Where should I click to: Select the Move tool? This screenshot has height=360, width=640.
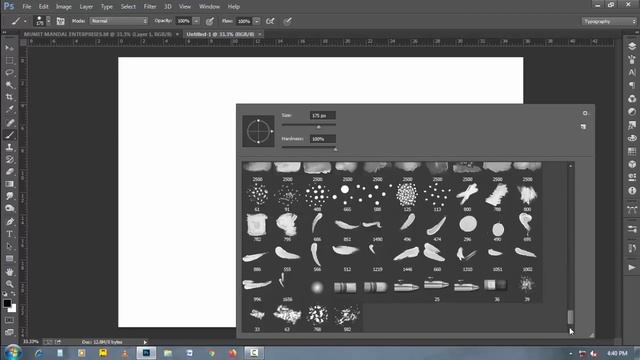[x=9, y=48]
